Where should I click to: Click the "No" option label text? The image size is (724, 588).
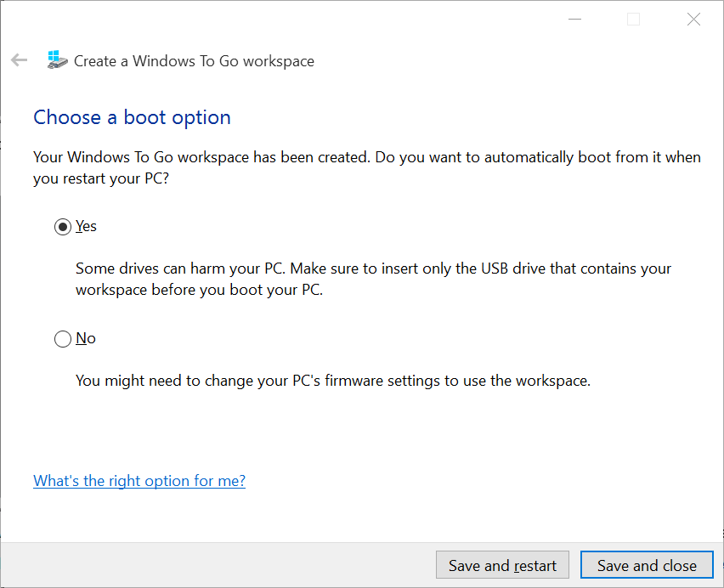coord(86,338)
